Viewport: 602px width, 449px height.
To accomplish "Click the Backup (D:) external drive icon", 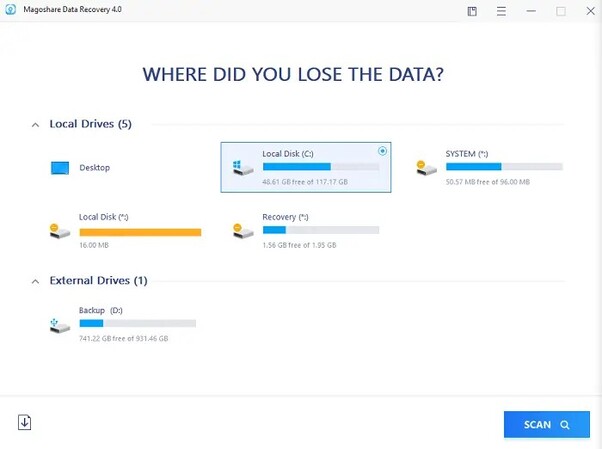I will click(x=60, y=324).
